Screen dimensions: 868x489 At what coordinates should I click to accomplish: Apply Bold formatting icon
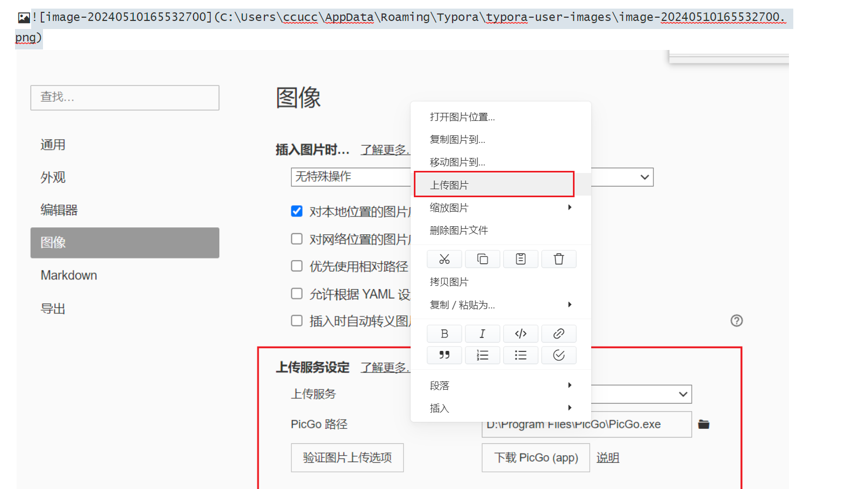tap(444, 334)
